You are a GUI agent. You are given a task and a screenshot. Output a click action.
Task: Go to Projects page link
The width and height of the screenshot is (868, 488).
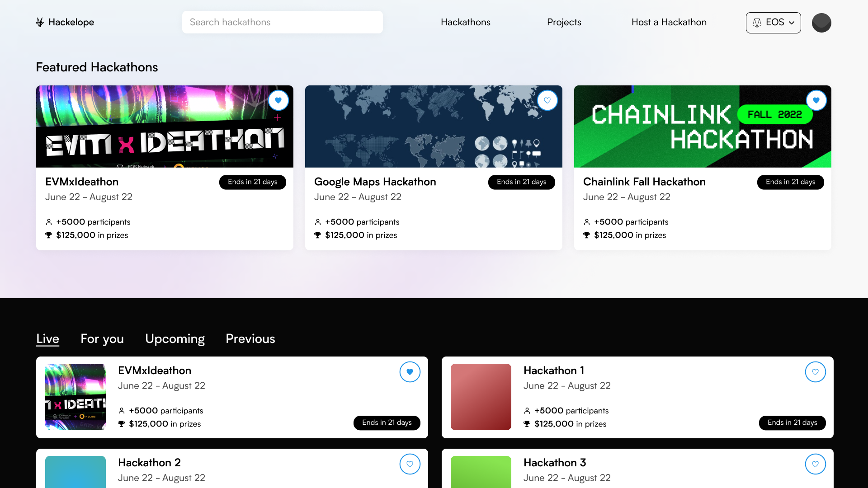[564, 22]
